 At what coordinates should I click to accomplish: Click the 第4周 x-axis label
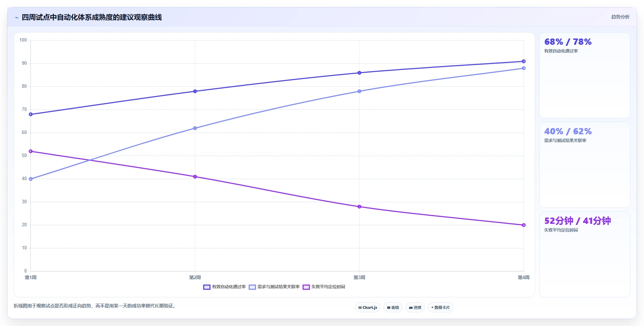[x=524, y=277]
